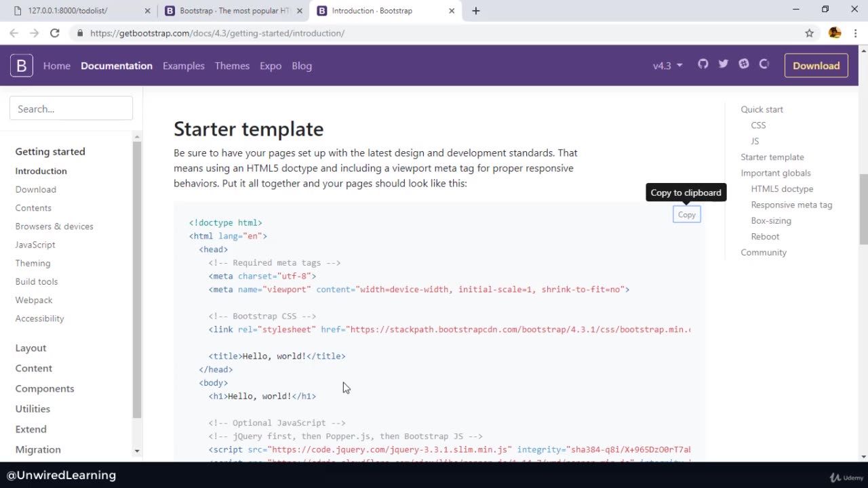Open Themes in the navbar

[232, 66]
